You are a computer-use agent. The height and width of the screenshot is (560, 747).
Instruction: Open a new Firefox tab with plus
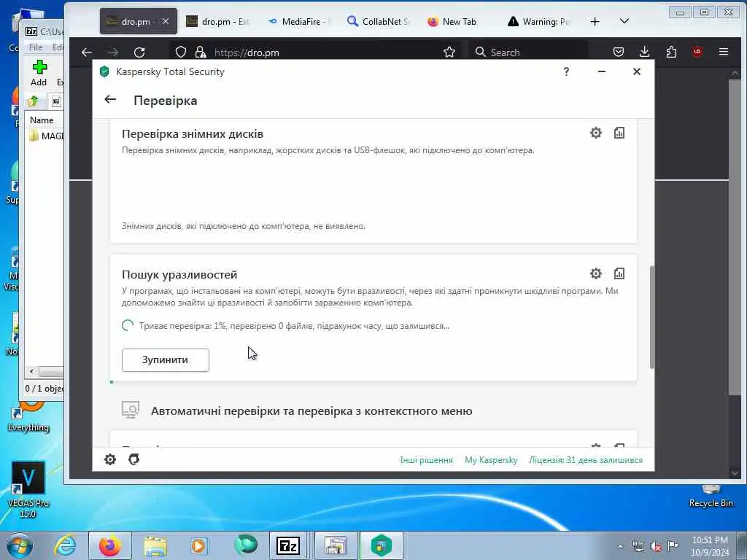(595, 21)
